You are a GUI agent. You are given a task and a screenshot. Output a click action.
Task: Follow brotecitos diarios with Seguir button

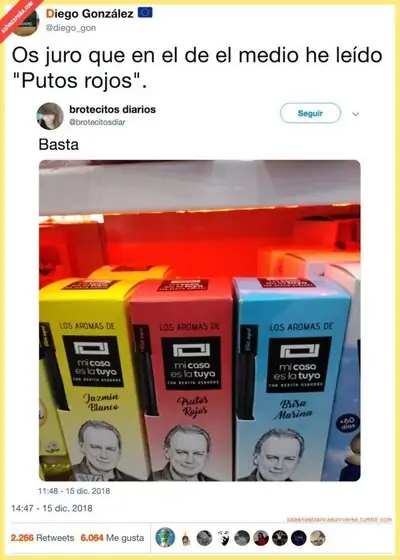pyautogui.click(x=310, y=113)
